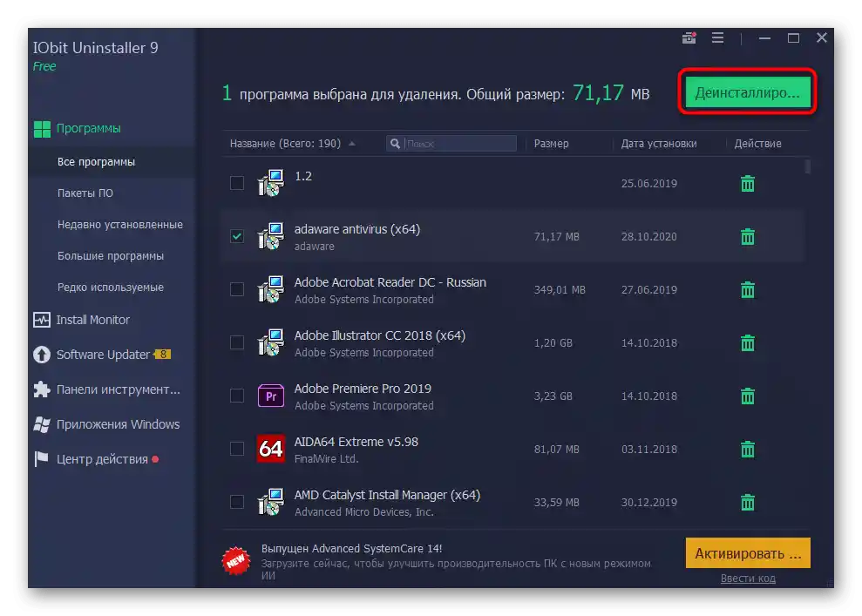862x616 pixels.
Task: Open Центр действия section
Action: pos(102,459)
